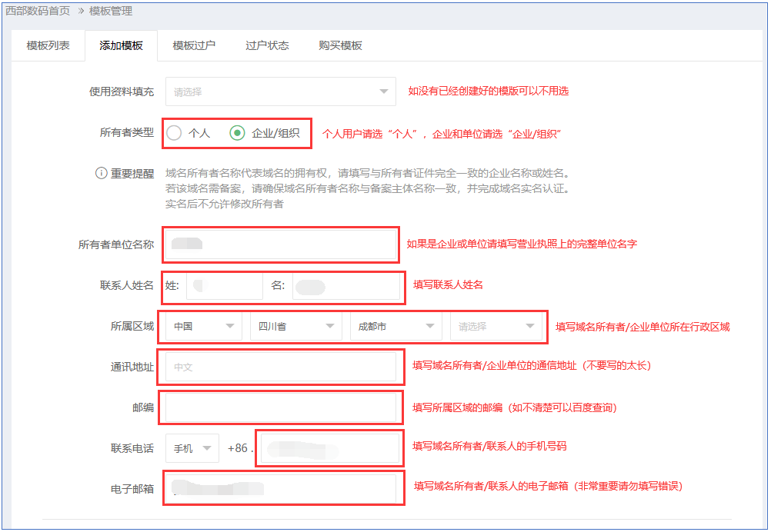The height and width of the screenshot is (532, 771).
Task: Switch to the 模板列表 tab
Action: [48, 45]
